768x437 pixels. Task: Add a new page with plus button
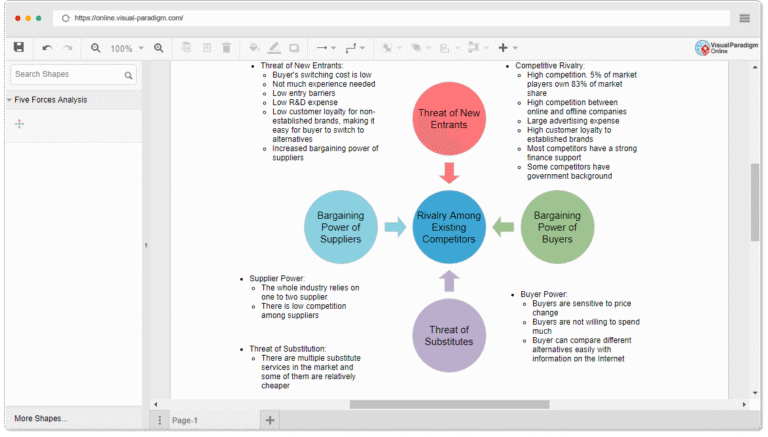(x=269, y=420)
